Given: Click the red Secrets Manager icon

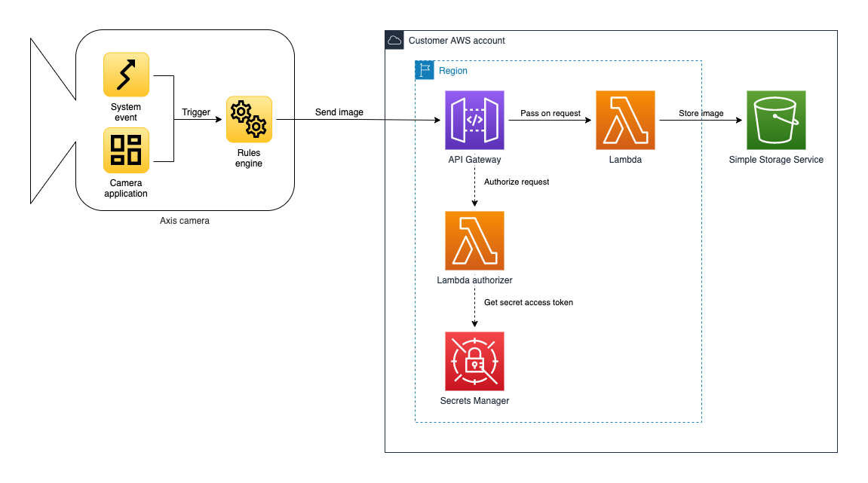Looking at the screenshot, I should point(474,361).
